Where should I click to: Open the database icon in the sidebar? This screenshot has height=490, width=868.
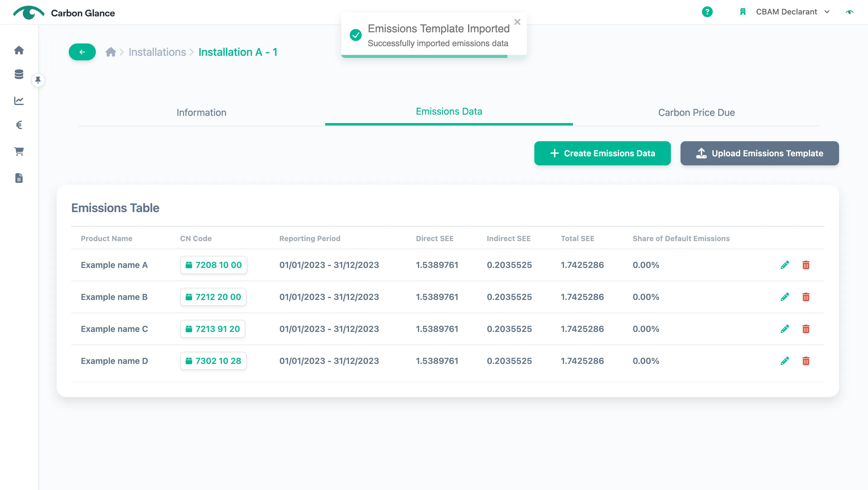[19, 74]
